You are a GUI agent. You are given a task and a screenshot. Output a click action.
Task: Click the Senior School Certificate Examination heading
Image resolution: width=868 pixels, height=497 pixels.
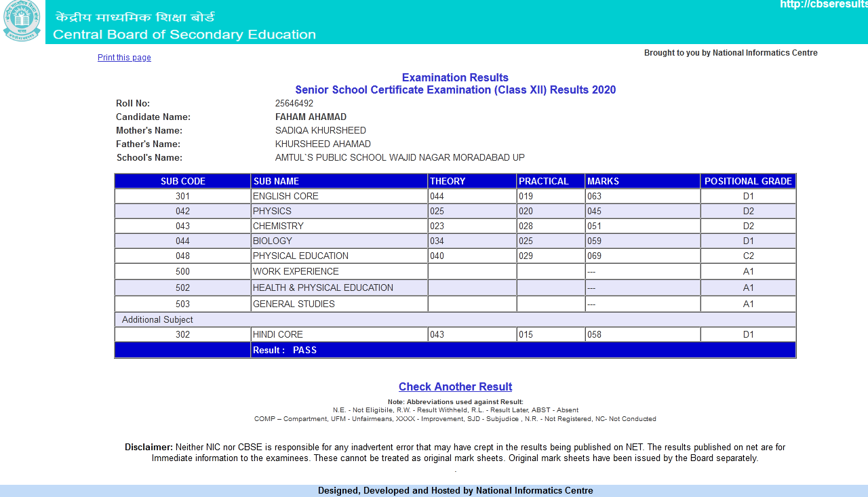[x=455, y=90]
